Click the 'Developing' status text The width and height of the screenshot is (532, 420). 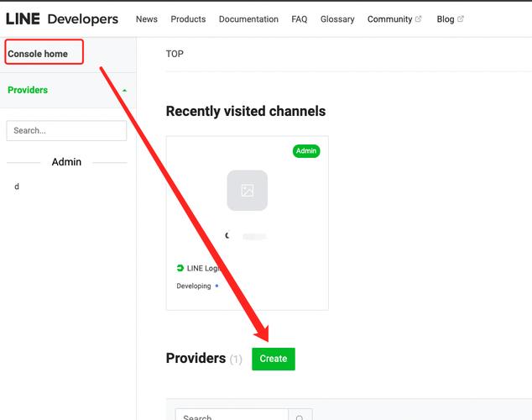point(193,286)
